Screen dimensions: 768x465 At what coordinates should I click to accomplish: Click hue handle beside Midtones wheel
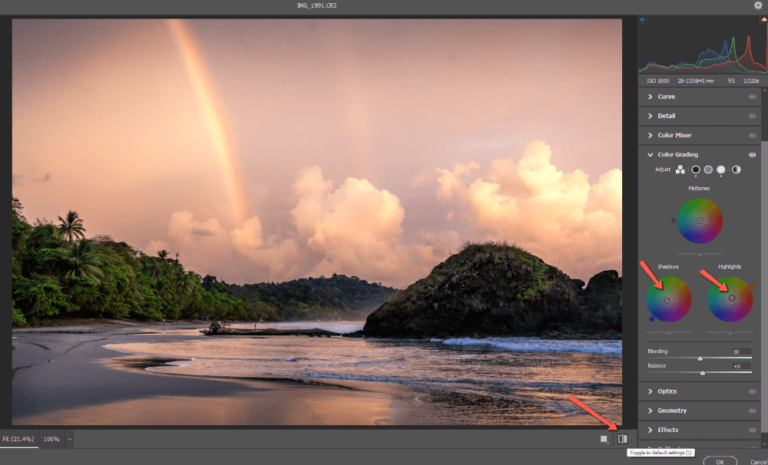pyautogui.click(x=673, y=220)
